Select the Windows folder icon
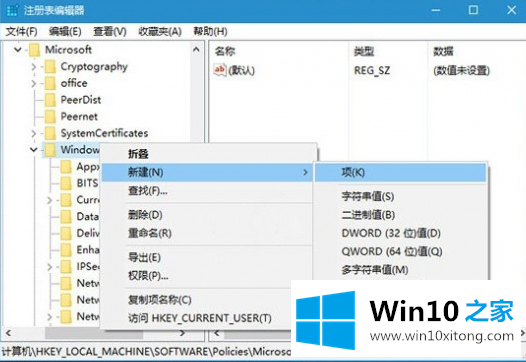This screenshot has width=526, height=362. pos(50,150)
